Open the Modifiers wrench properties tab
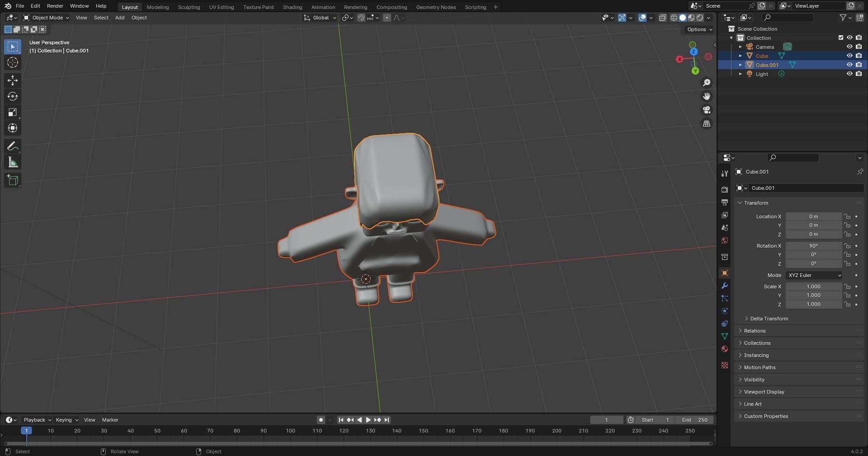Image resolution: width=868 pixels, height=456 pixels. tap(724, 286)
